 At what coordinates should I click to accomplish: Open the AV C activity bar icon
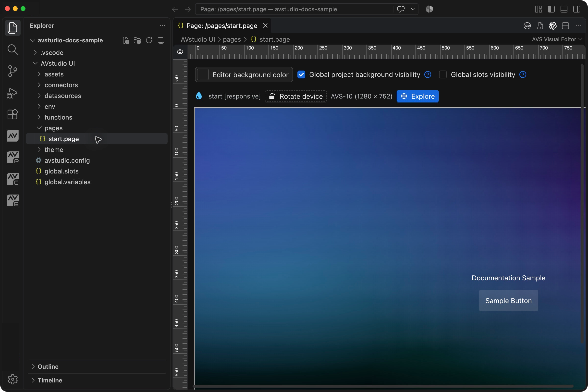(x=12, y=179)
